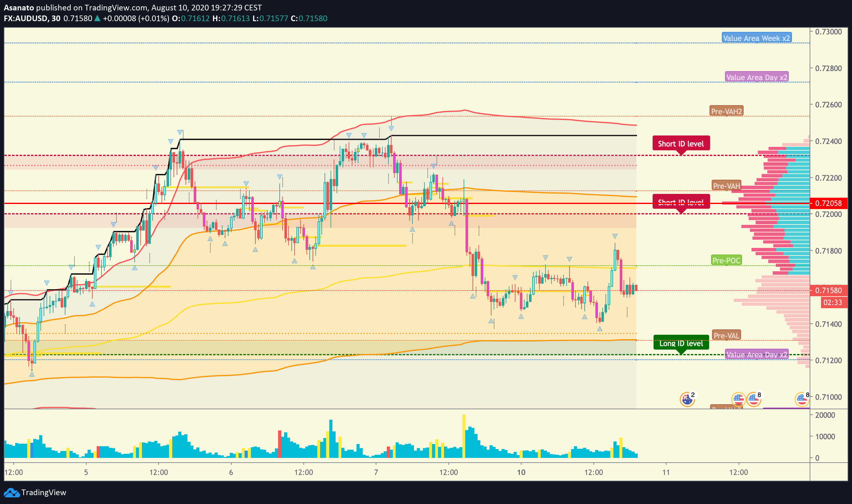Click the date label 5 on the time axis
The image size is (852, 504).
pyautogui.click(x=86, y=472)
